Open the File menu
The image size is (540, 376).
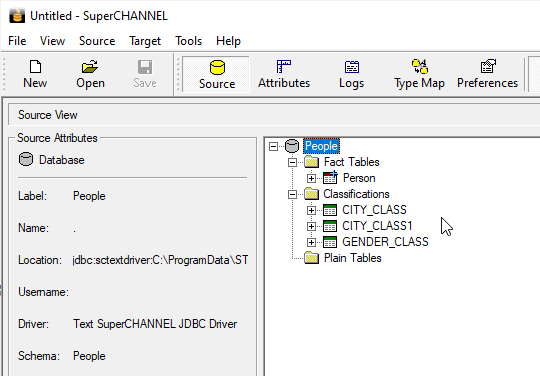pos(17,41)
